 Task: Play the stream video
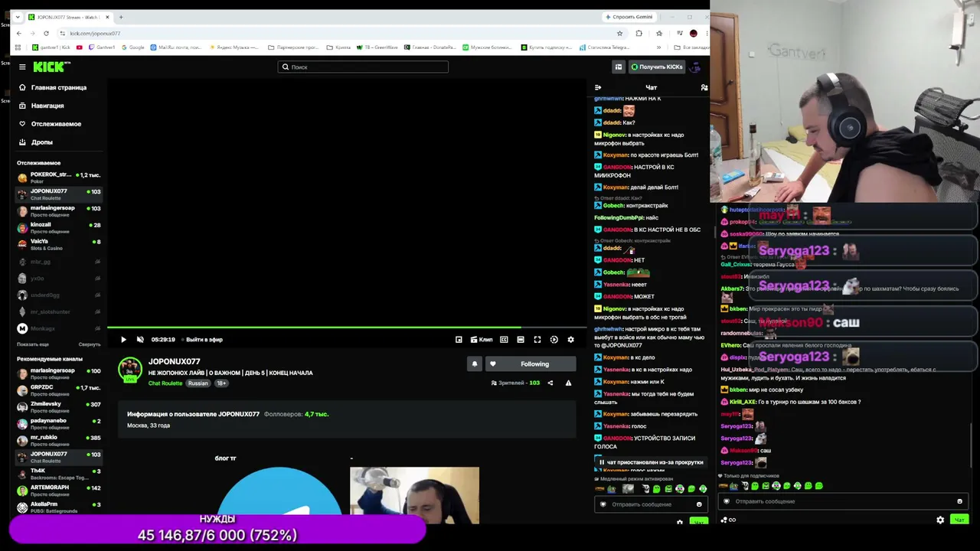123,340
